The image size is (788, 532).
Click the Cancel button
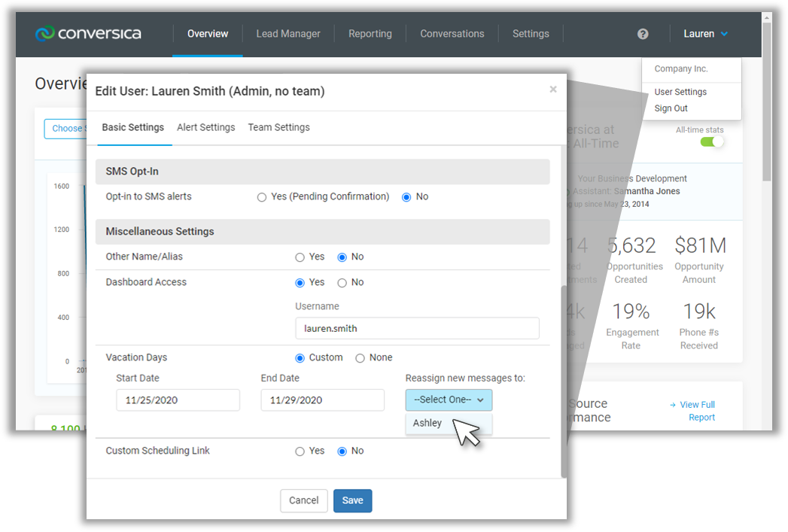pyautogui.click(x=303, y=500)
